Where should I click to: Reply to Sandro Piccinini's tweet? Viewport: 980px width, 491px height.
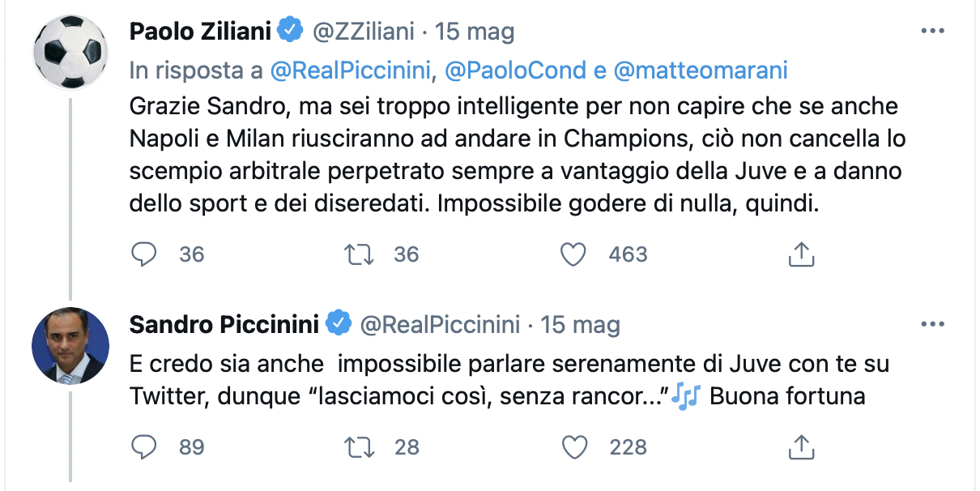point(143,446)
